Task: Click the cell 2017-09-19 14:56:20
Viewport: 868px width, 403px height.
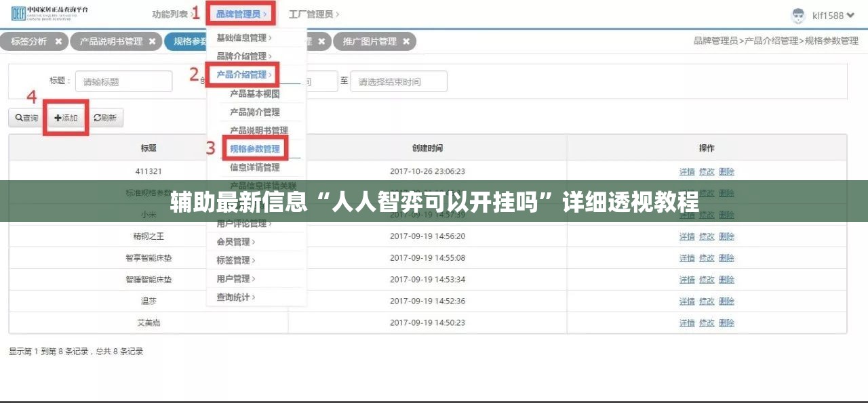Action: click(427, 236)
